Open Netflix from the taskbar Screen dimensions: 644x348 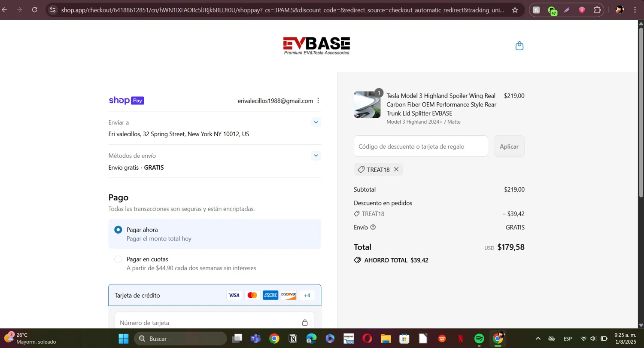point(460,339)
